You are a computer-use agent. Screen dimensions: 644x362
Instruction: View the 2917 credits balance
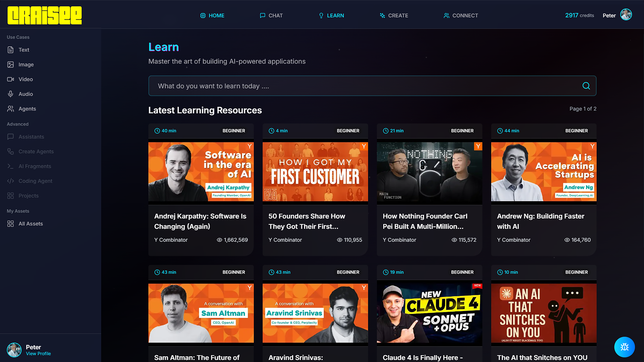pos(579,15)
